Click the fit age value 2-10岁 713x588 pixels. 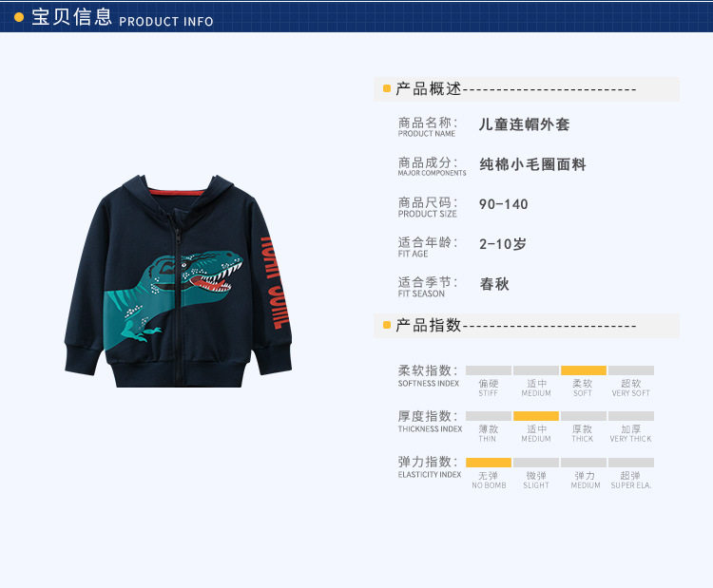pos(503,244)
